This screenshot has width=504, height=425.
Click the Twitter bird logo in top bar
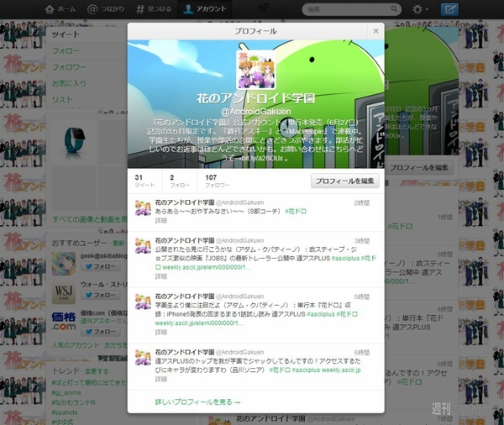pos(263,8)
